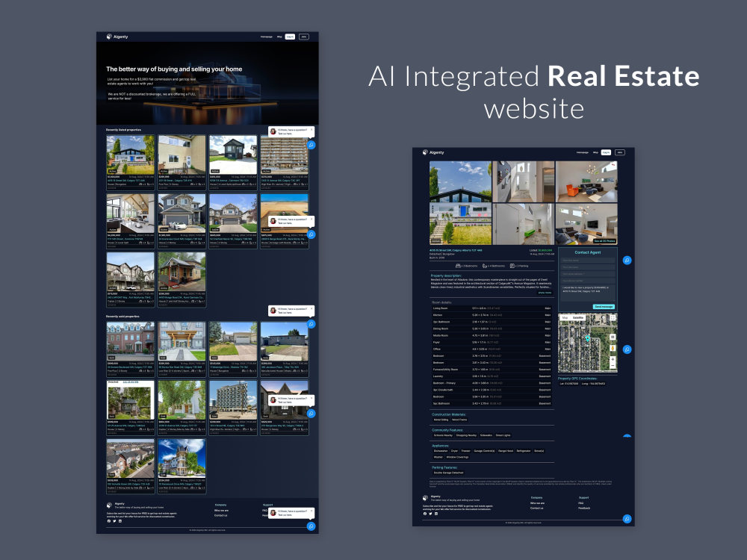The width and height of the screenshot is (747, 560).
Task: Open Map nav link in the left homepage mockup
Action: (x=279, y=37)
